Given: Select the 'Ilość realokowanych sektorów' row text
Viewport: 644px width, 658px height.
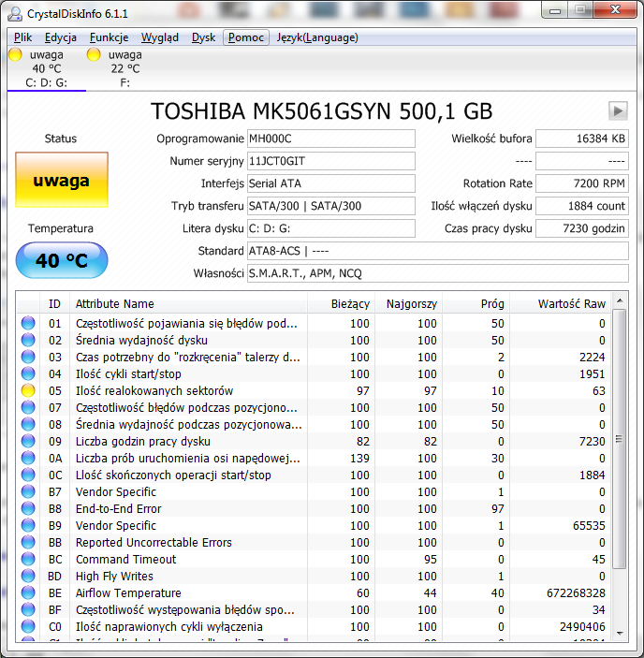Looking at the screenshot, I should [x=154, y=390].
